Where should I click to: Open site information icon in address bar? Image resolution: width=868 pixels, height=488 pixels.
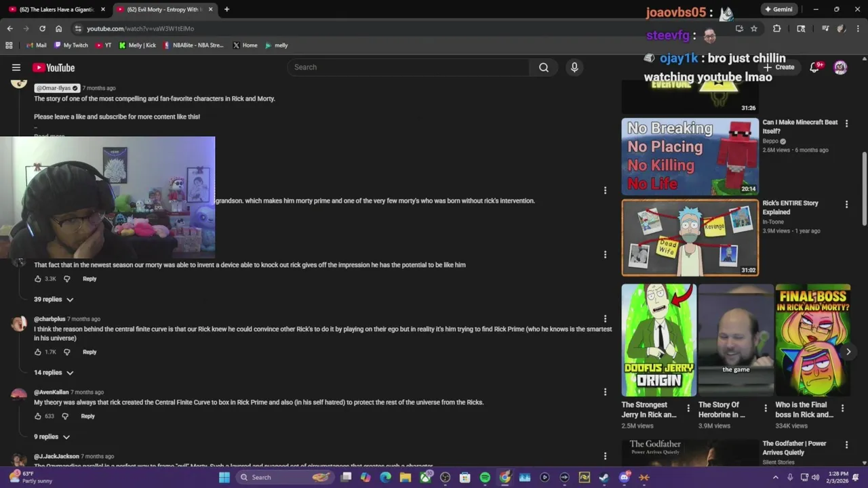78,28
